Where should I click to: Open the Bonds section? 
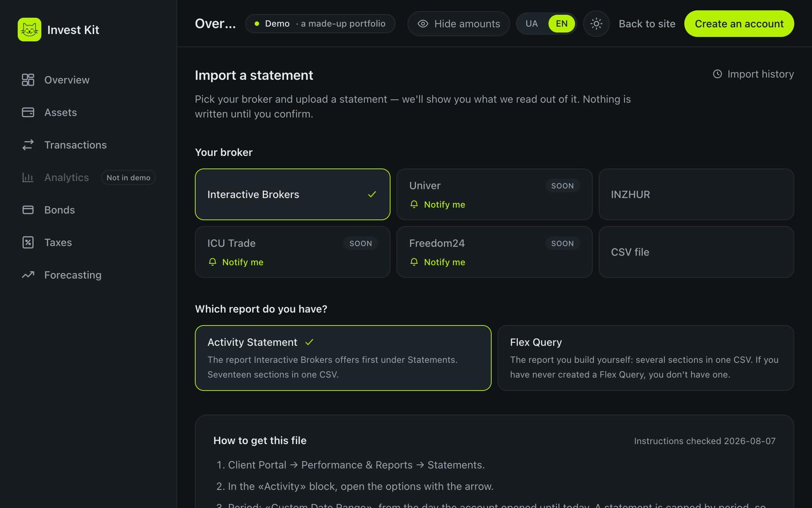coord(88,210)
